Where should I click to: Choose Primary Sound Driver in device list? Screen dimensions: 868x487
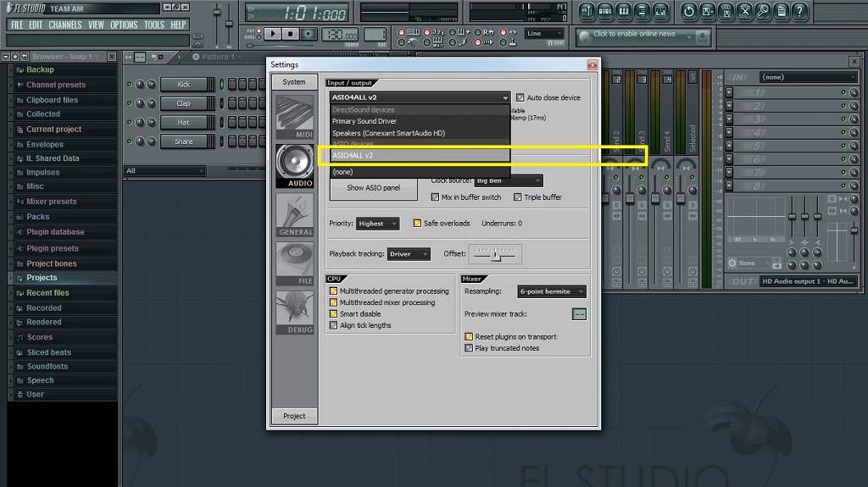[x=420, y=121]
